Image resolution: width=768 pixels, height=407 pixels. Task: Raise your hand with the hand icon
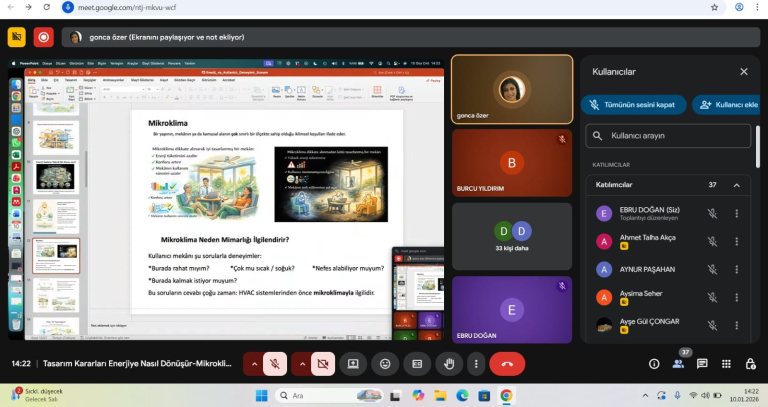(449, 364)
